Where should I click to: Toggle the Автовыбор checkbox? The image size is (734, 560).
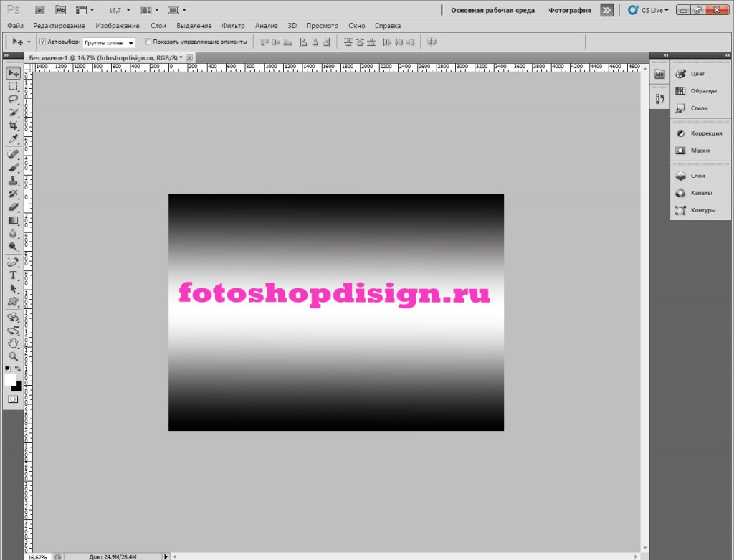(x=42, y=42)
